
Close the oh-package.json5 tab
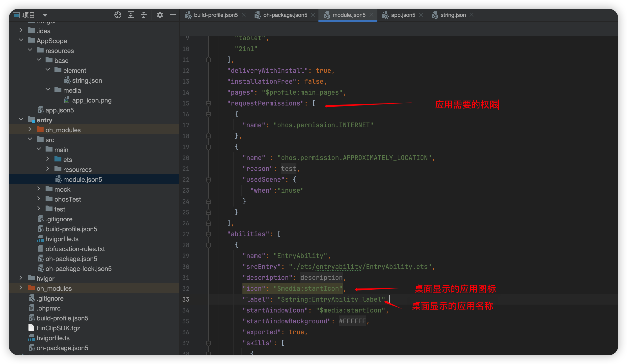tap(313, 15)
